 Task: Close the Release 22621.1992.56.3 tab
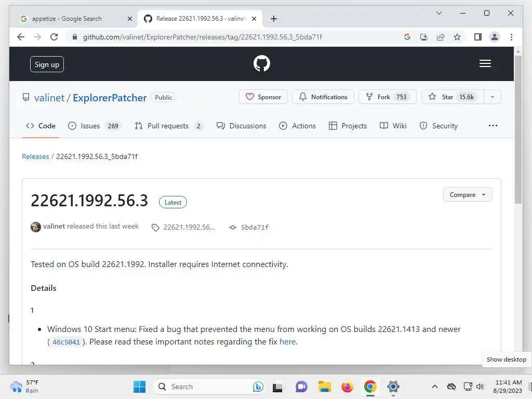point(254,19)
